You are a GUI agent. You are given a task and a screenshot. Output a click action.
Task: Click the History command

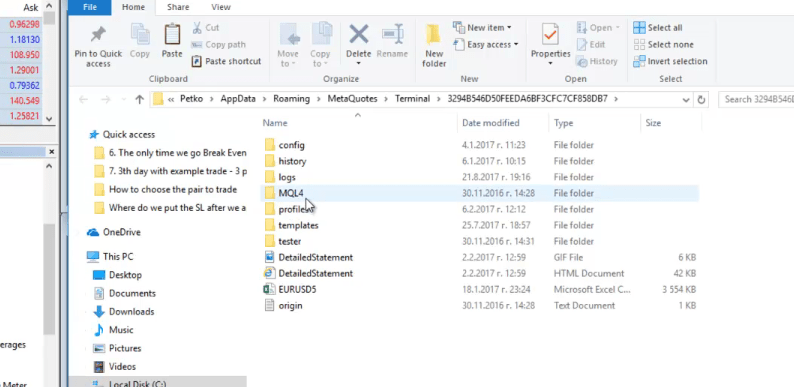click(x=597, y=61)
